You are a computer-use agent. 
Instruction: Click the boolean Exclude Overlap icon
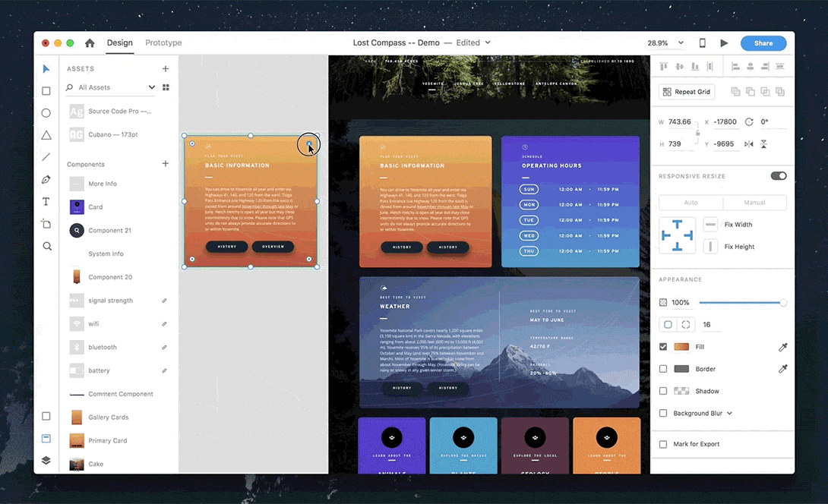coord(780,92)
